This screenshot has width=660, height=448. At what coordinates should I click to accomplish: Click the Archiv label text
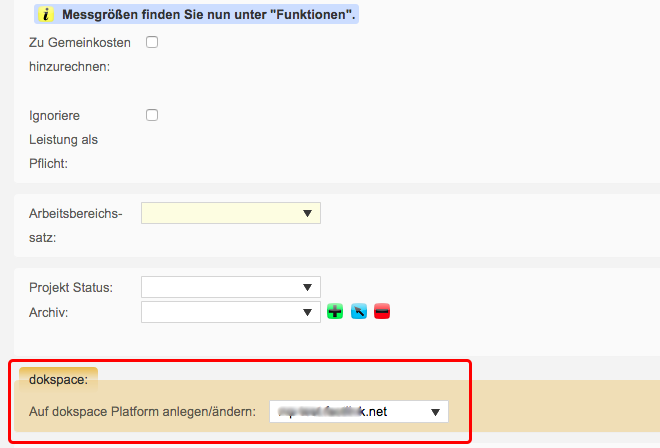click(49, 313)
